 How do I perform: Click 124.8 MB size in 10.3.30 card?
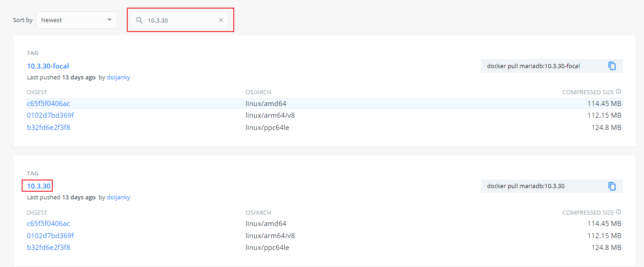pos(606,247)
